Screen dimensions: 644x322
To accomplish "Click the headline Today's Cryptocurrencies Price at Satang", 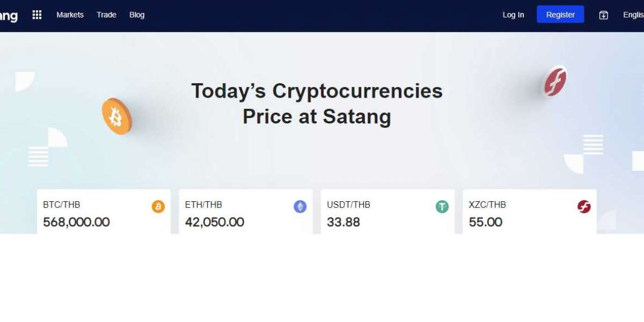I will [317, 104].
